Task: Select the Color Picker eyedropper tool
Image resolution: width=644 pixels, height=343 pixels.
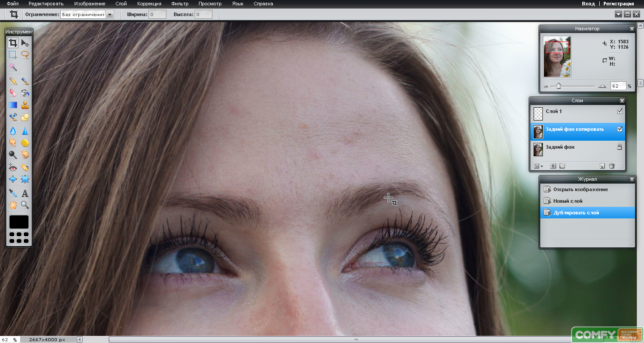Action: pyautogui.click(x=13, y=193)
